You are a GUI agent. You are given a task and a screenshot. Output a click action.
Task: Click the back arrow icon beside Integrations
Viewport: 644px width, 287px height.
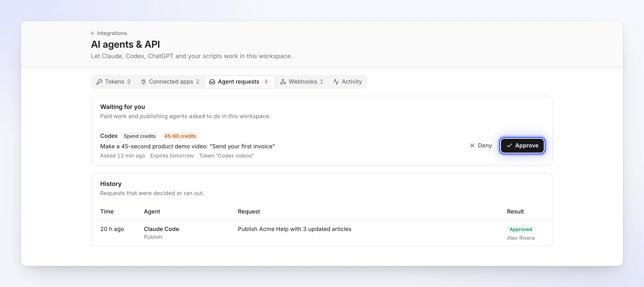(x=93, y=33)
